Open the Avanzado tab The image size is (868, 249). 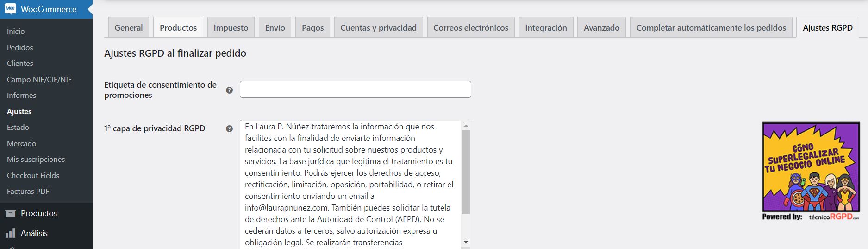click(x=602, y=27)
